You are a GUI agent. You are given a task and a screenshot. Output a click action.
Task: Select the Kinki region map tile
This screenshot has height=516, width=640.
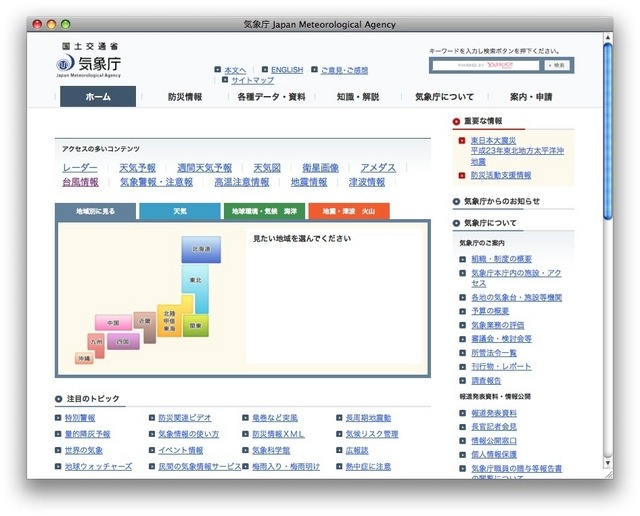(145, 322)
